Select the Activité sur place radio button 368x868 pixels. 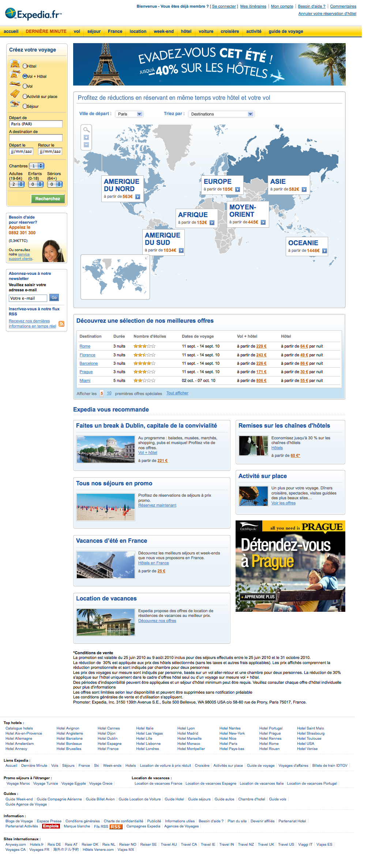(x=25, y=96)
